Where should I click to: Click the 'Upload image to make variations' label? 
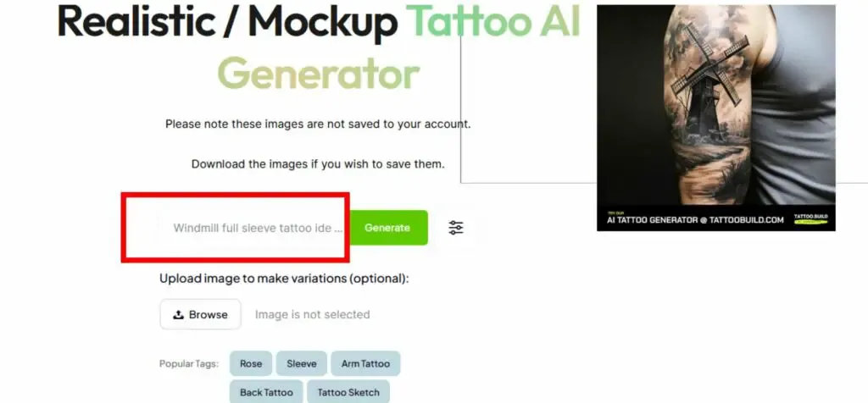tap(284, 278)
